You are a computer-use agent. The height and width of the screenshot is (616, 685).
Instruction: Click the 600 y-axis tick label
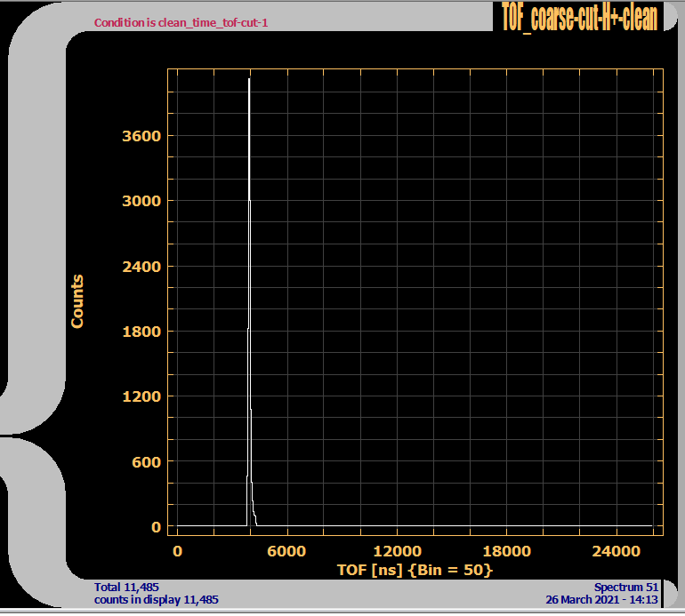click(x=147, y=462)
